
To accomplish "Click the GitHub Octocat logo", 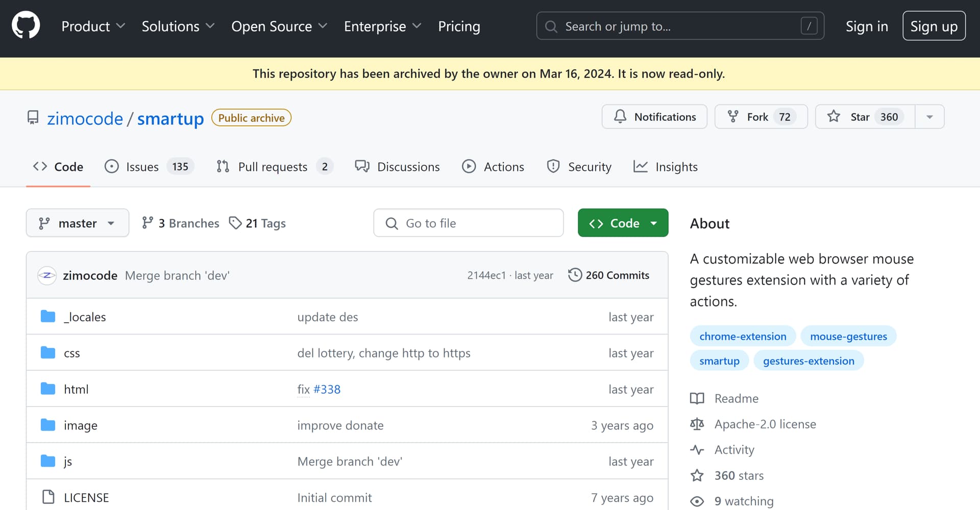I will [x=26, y=25].
